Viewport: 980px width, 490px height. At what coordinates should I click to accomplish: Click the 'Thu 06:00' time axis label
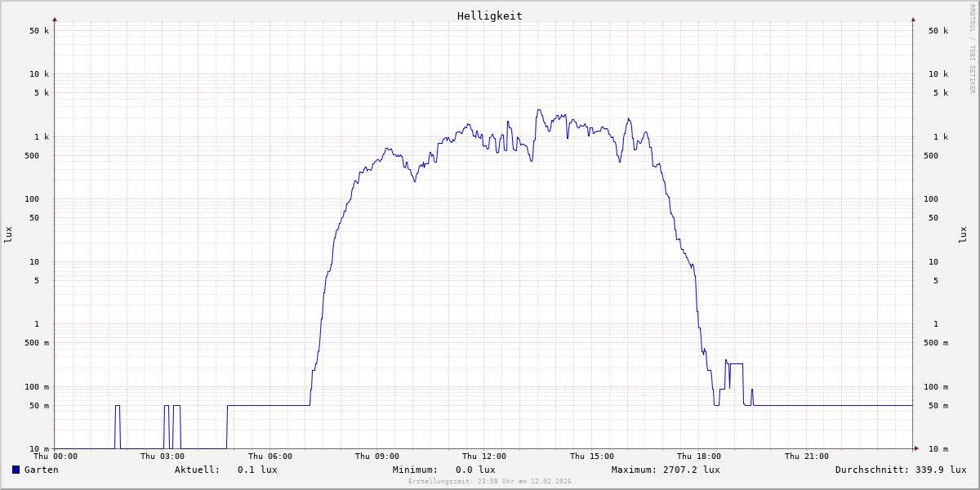coord(270,457)
